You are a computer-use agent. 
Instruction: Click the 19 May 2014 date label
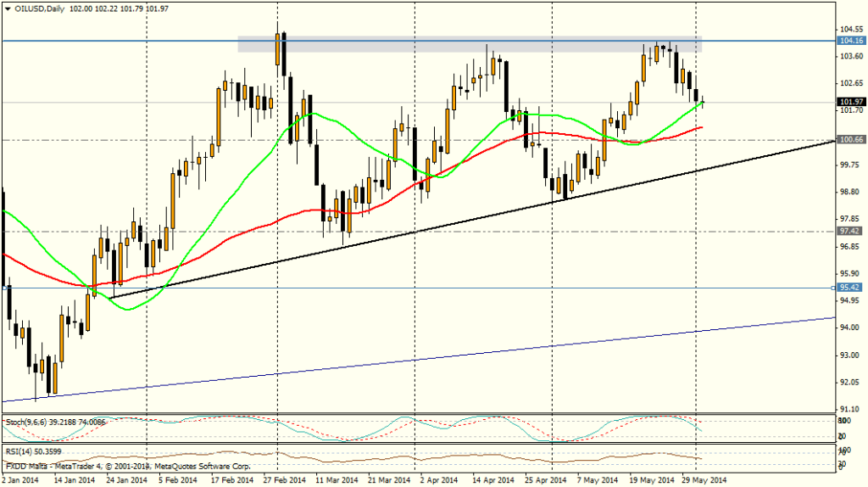(650, 480)
